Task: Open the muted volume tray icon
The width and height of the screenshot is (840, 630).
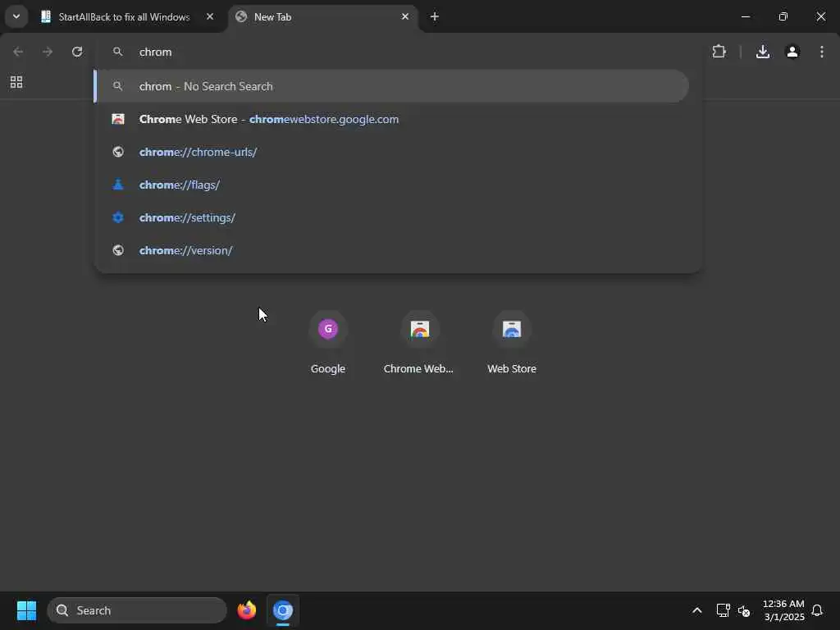Action: 744,610
